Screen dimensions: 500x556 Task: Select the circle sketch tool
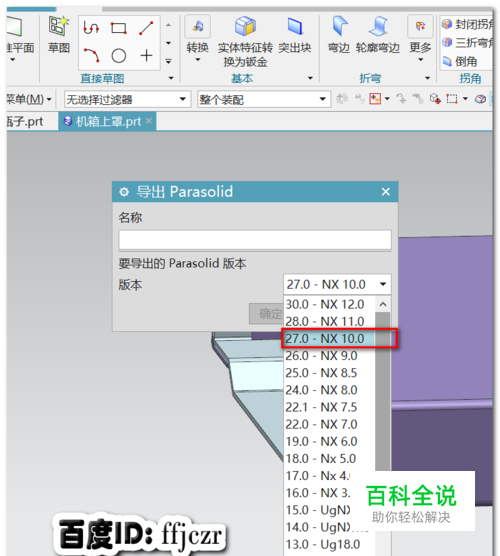click(118, 56)
